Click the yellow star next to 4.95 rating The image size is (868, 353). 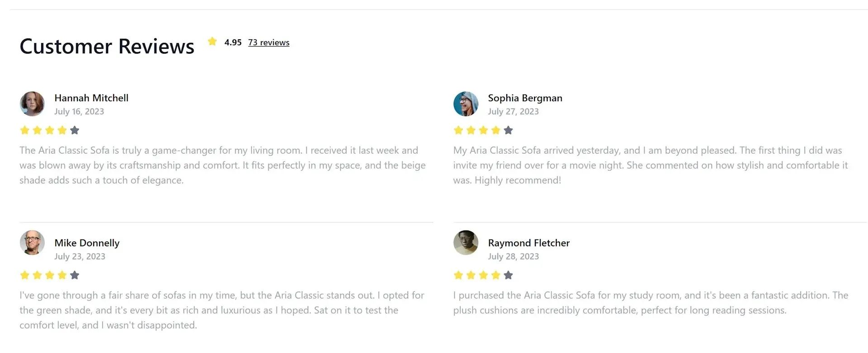(x=212, y=41)
